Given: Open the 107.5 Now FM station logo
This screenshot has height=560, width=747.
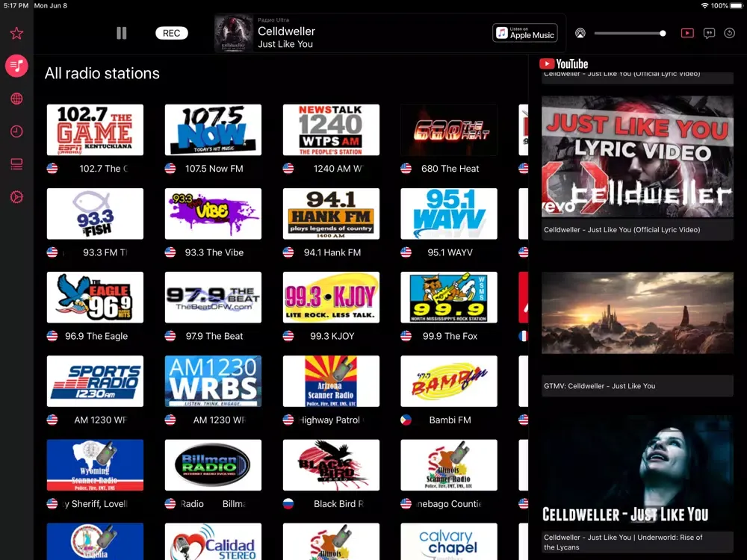Looking at the screenshot, I should (x=213, y=129).
